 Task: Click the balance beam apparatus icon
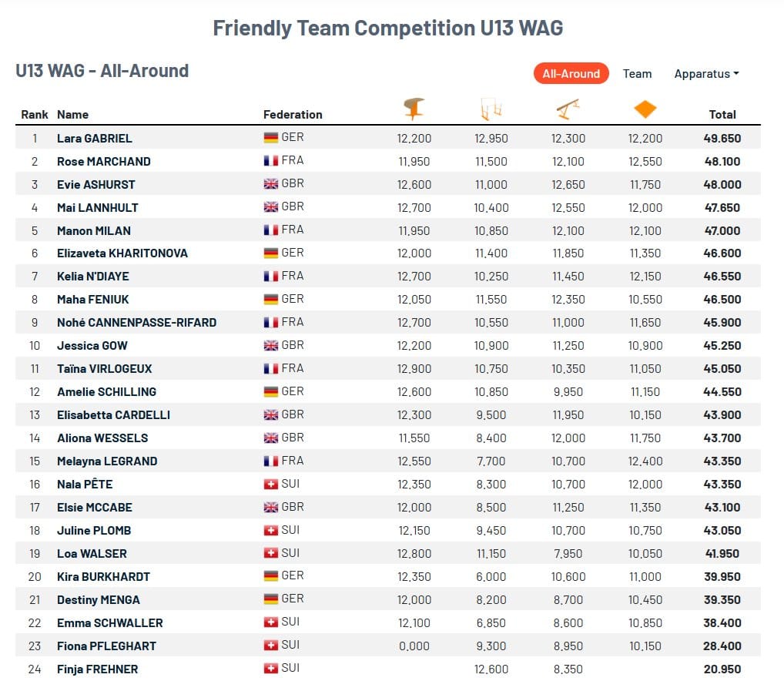[x=568, y=109]
